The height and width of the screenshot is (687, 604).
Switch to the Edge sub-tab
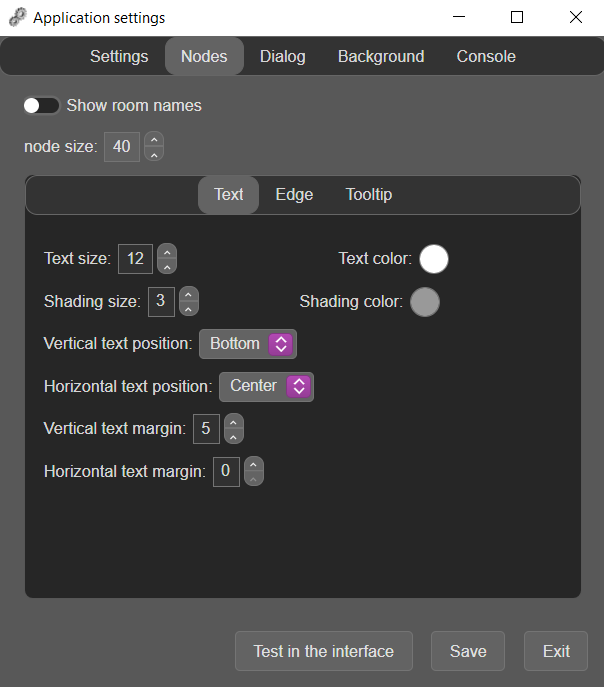(294, 195)
